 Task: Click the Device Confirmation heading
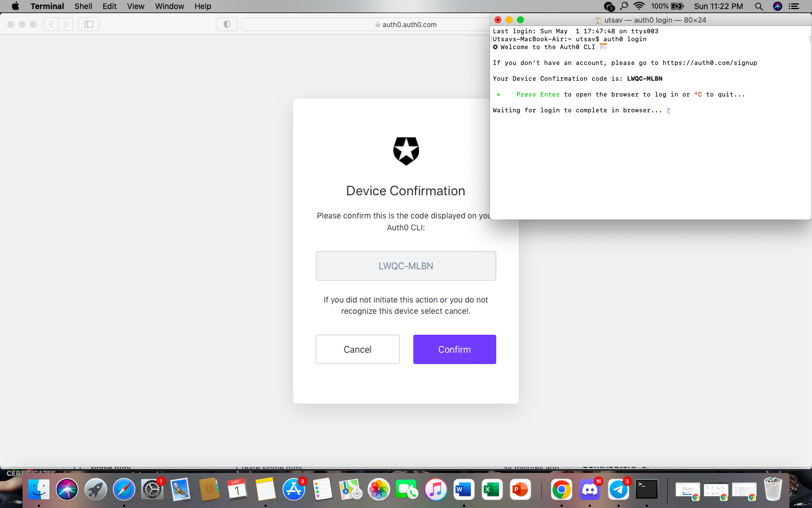(405, 191)
